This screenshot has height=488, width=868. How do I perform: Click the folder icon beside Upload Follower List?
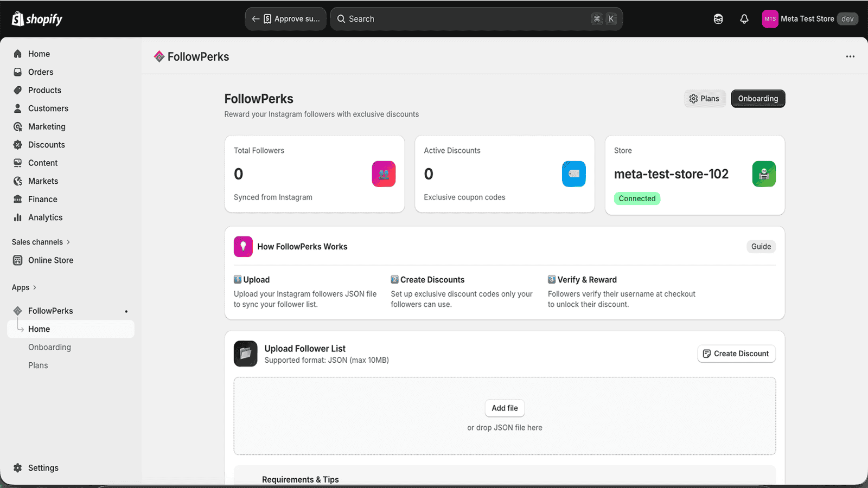tap(245, 354)
